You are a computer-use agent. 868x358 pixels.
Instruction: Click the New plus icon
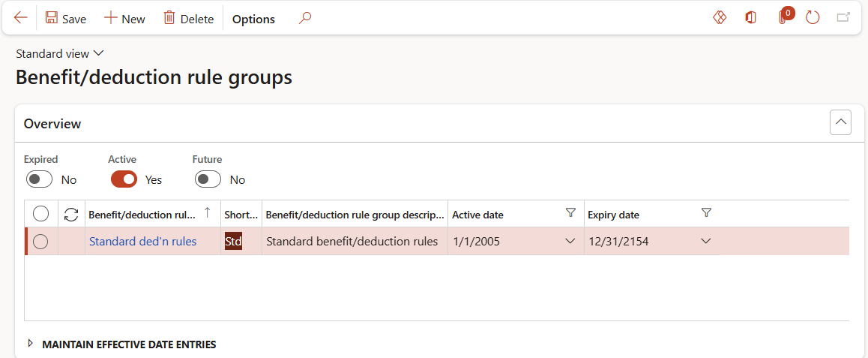coord(111,18)
